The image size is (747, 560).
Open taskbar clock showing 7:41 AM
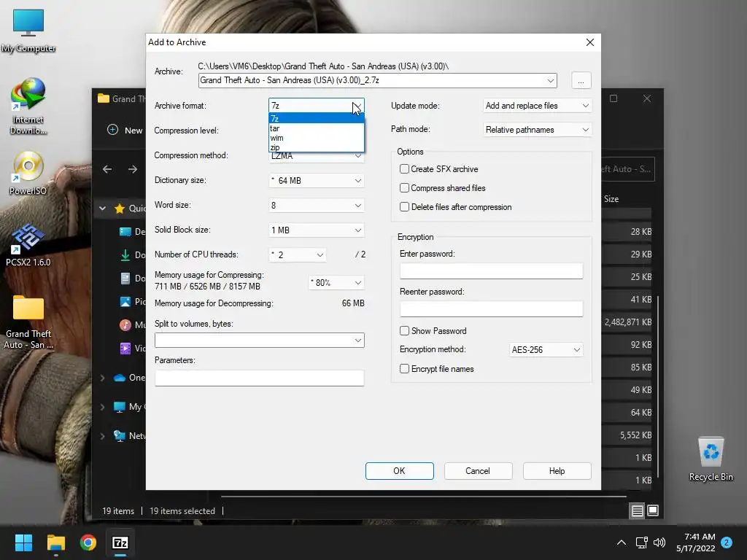(695, 542)
